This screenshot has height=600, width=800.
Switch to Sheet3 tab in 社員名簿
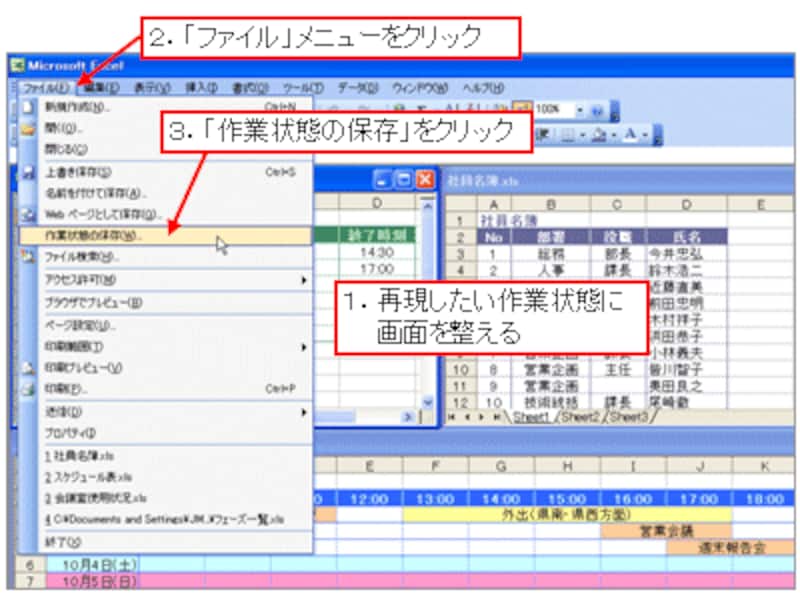pyautogui.click(x=628, y=417)
